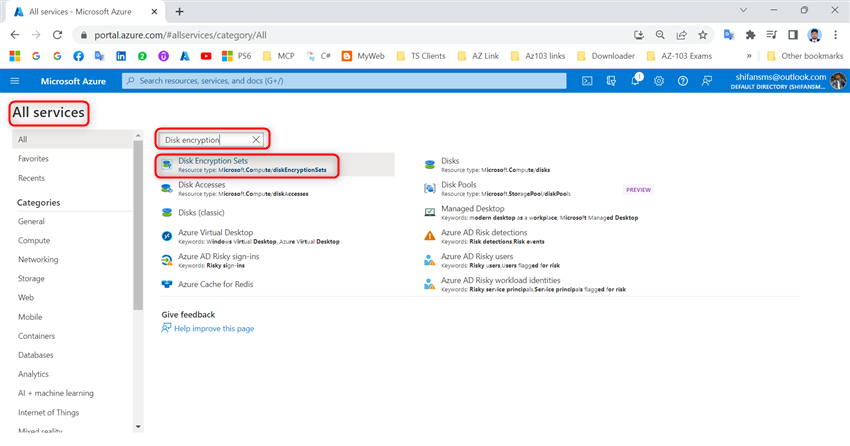The width and height of the screenshot is (850, 446).
Task: Click the browser address bar URL
Action: coord(181,35)
